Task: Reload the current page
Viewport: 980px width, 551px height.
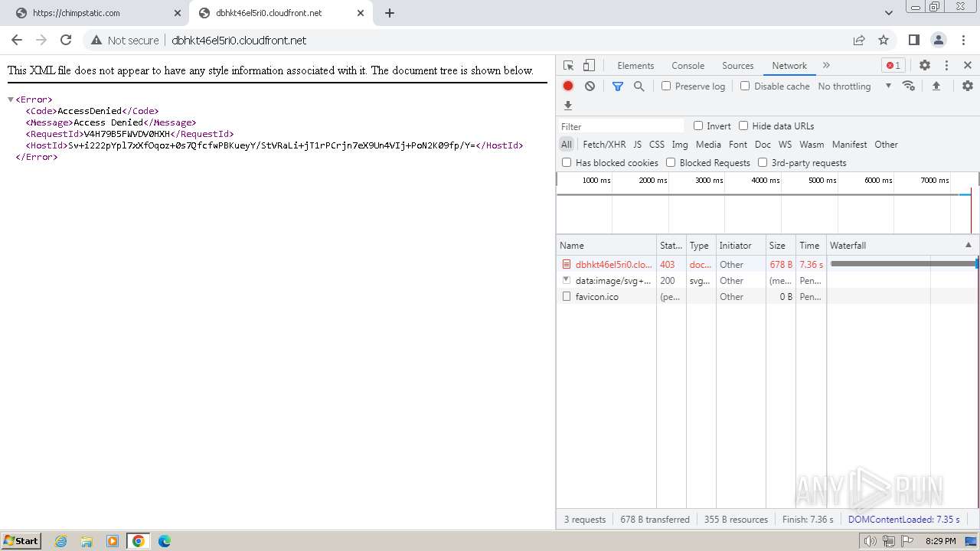Action: [66, 40]
